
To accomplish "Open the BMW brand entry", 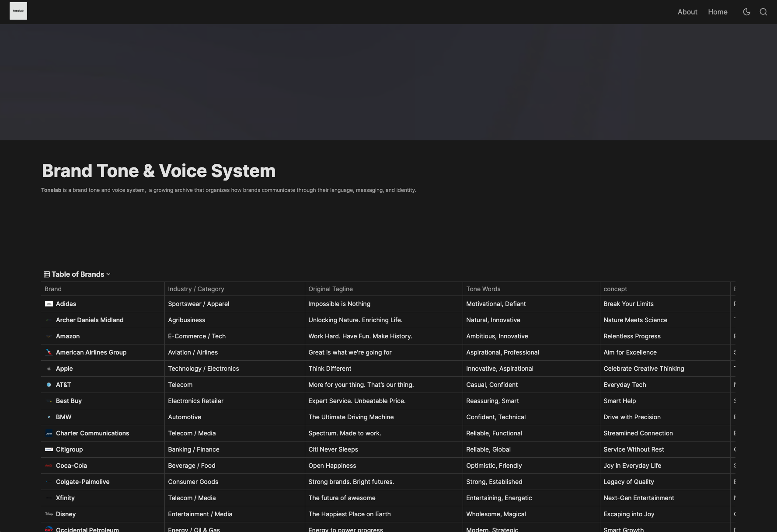I will pos(63,417).
